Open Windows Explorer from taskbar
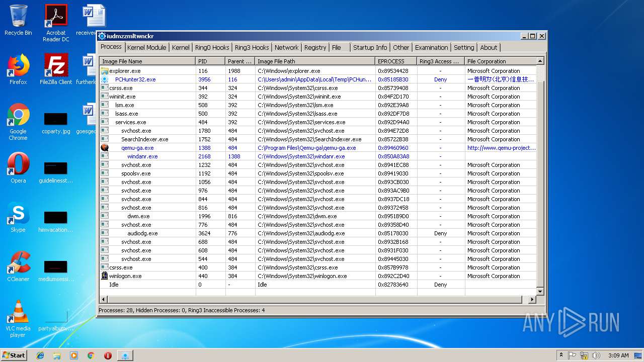This screenshot has height=362, width=644. click(x=57, y=355)
